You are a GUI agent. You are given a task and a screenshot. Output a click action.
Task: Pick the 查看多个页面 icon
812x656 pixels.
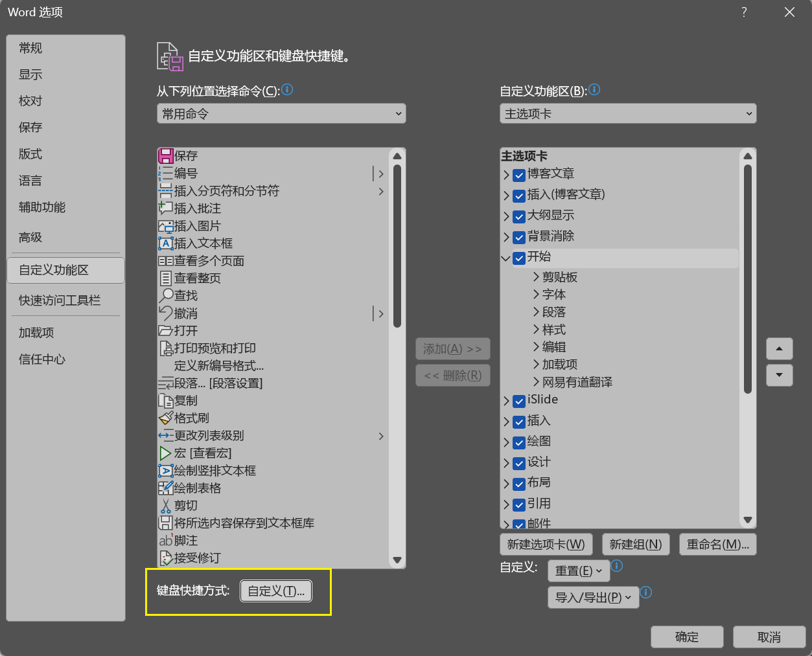pos(166,261)
